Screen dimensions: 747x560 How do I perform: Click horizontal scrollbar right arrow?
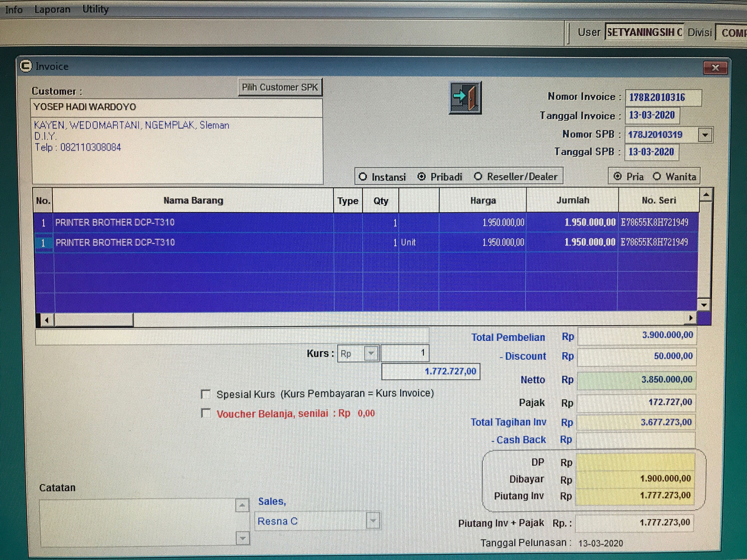(691, 318)
